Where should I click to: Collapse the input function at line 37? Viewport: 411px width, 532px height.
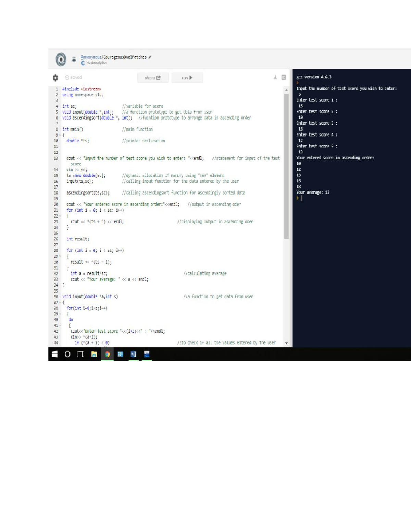coord(59,302)
